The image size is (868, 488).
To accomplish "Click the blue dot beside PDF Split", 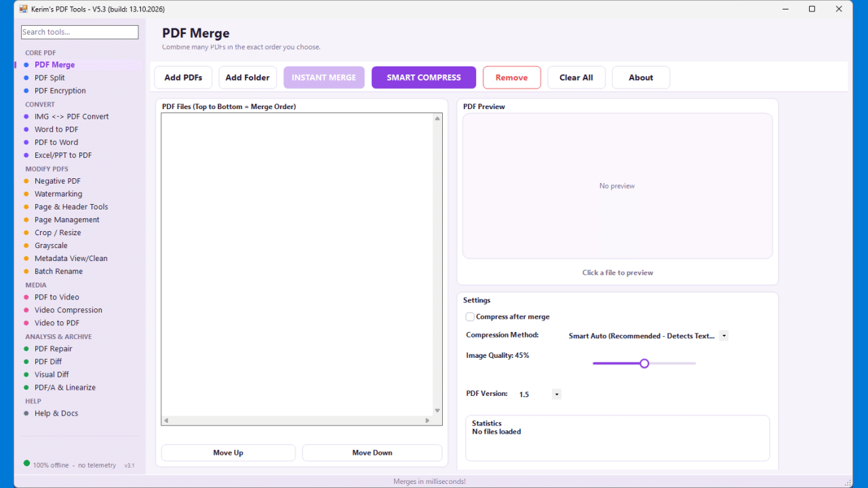I will pyautogui.click(x=26, y=78).
